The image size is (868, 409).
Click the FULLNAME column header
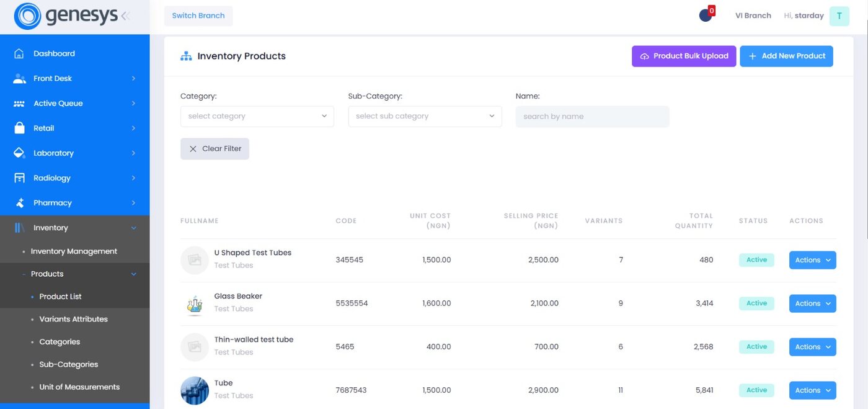199,221
